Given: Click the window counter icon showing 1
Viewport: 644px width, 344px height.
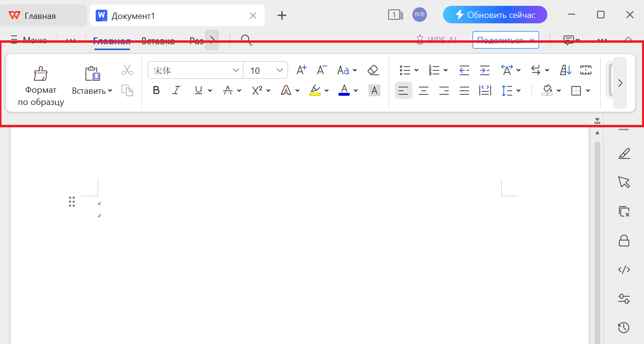Looking at the screenshot, I should (x=395, y=15).
